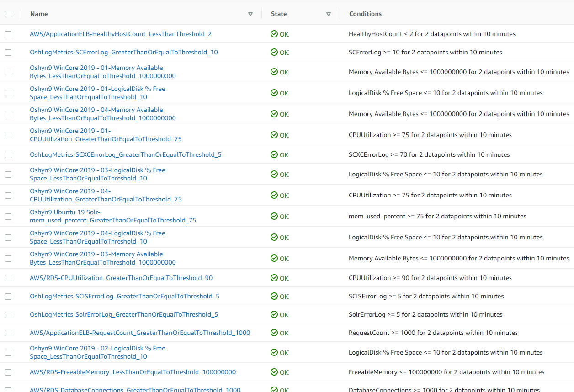
Task: Select the RDS-FreeableMemory alarm checkbox
Action: pyautogui.click(x=8, y=372)
